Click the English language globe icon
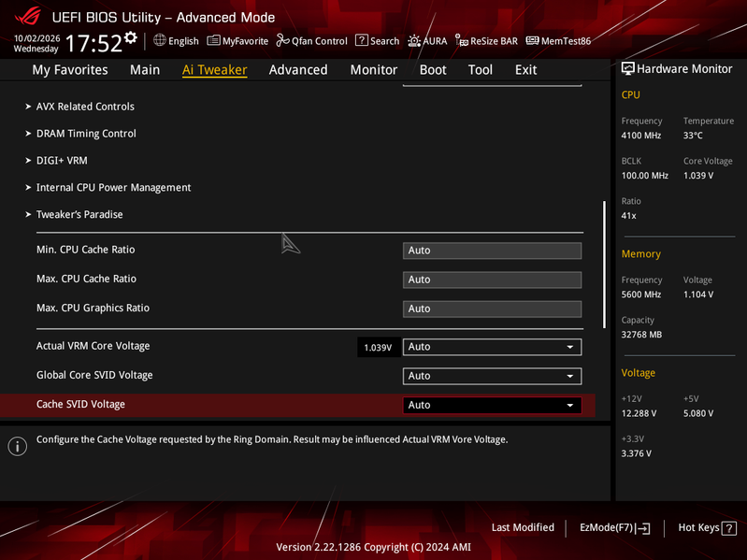This screenshot has height=560, width=747. coord(159,40)
